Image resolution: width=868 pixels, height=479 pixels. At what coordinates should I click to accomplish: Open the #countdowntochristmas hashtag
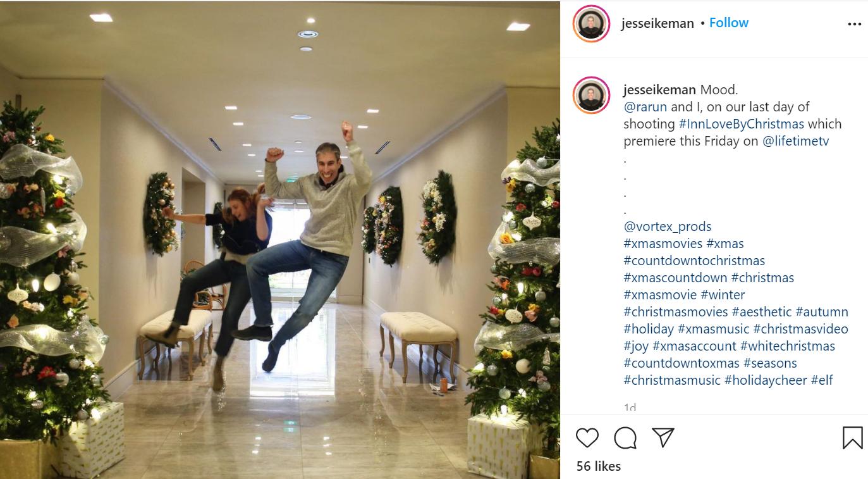coord(694,261)
